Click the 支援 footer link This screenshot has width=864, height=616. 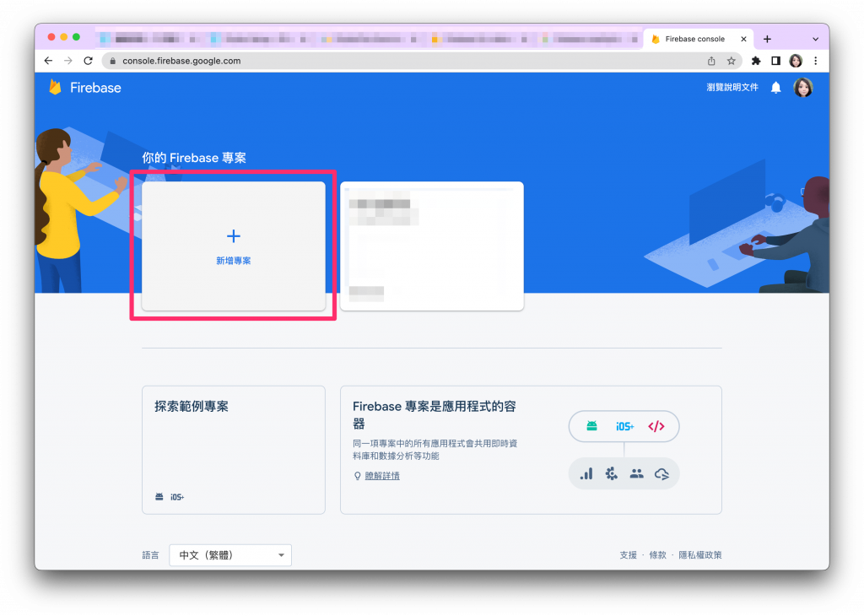(628, 555)
